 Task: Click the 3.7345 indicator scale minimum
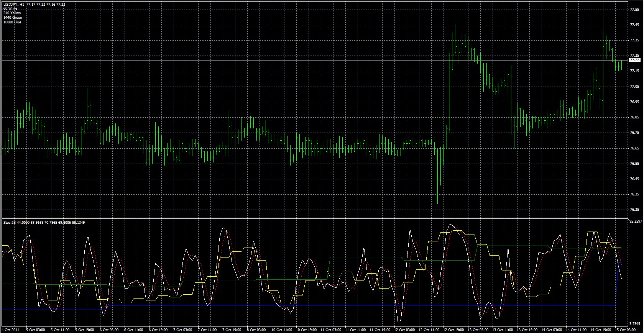tap(636, 323)
